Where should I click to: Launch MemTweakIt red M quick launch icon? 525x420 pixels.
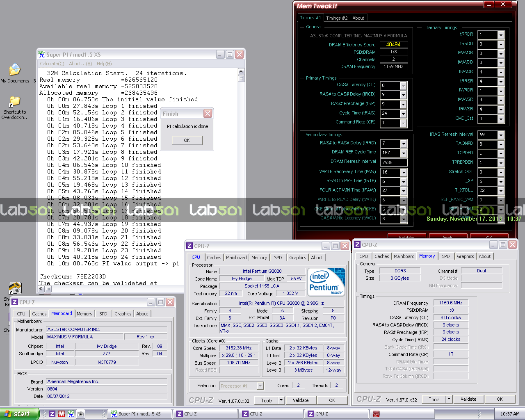coord(62,414)
